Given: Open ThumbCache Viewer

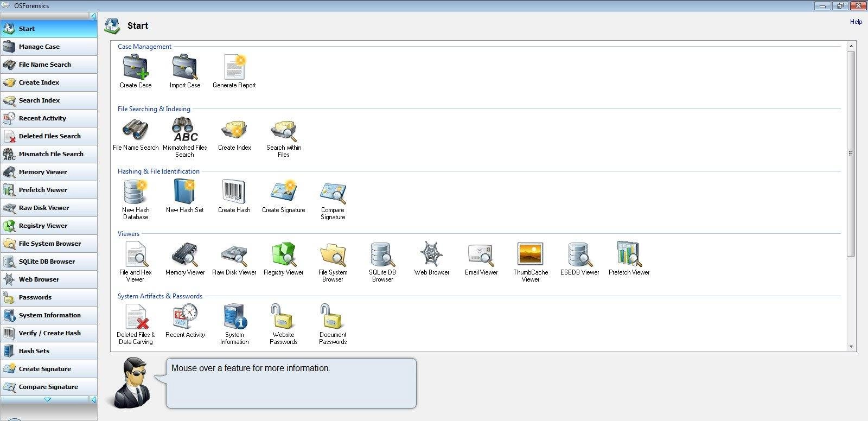Looking at the screenshot, I should tap(531, 254).
